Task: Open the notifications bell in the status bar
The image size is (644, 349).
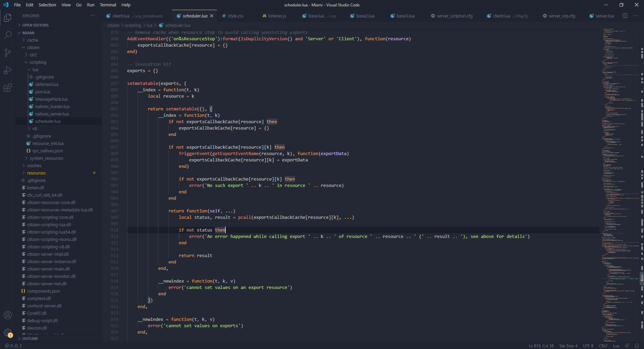Action: (x=637, y=346)
